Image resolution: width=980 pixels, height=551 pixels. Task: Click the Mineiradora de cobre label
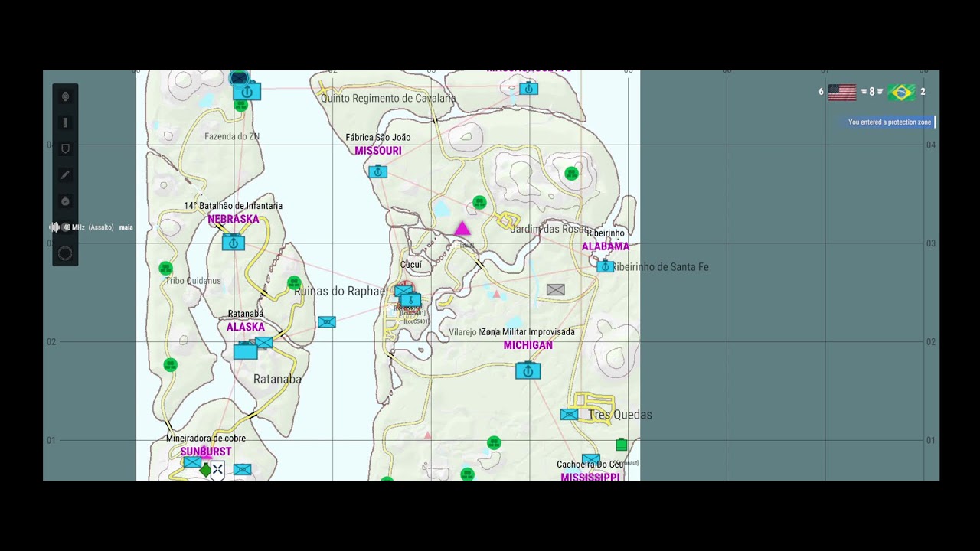click(206, 439)
